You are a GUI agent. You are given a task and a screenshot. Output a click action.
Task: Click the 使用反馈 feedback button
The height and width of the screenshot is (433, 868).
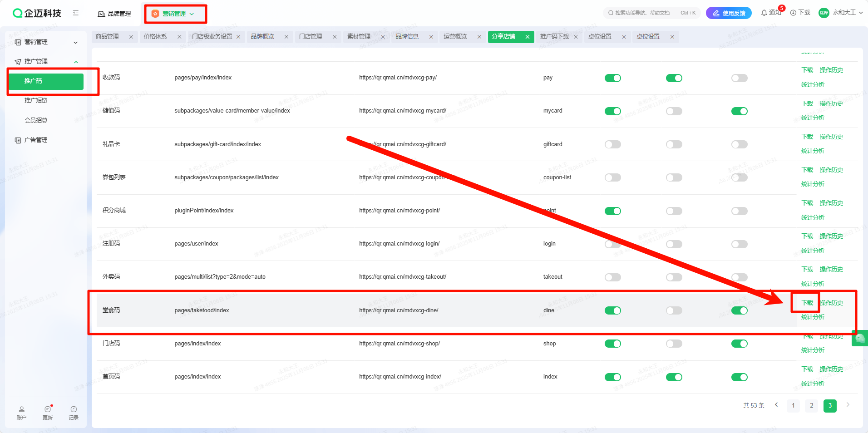click(x=729, y=13)
